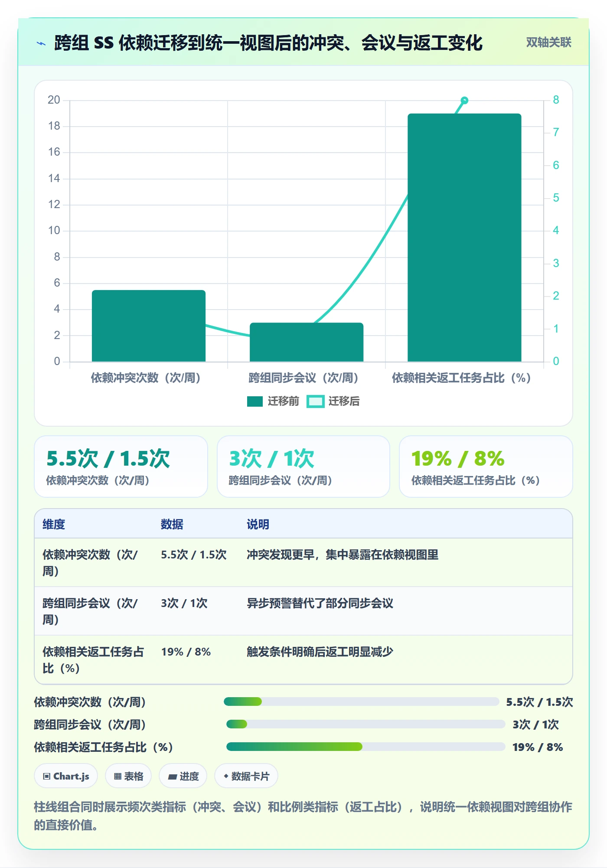Click the line data point at the chart's top right
Screen dimensions: 607x868
464,101
